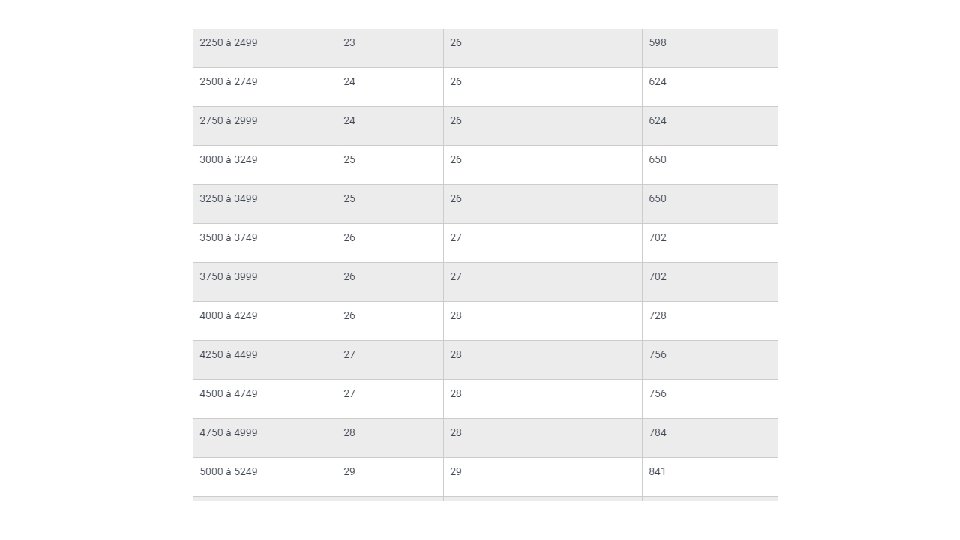Select the '5000 à 5249' row label
This screenshot has width=960, height=540.
point(228,472)
